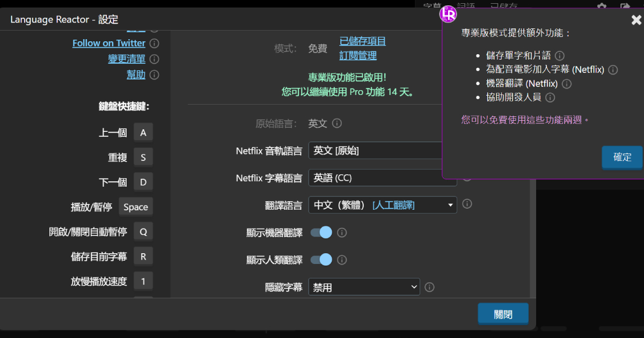Open the 幫助 link
Image resolution: width=644 pixels, height=338 pixels.
pos(136,75)
